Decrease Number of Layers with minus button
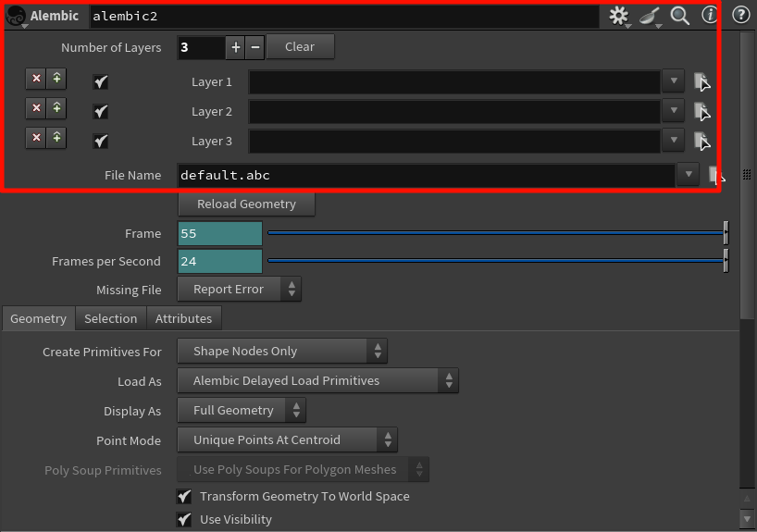 click(255, 47)
